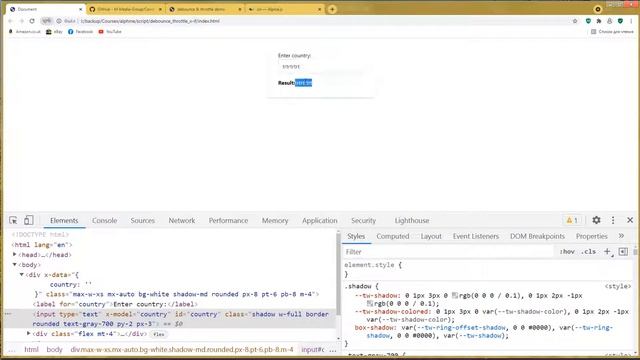Open the Network tab in DevTools
Viewport: 640px width, 360px height.
coord(182,220)
